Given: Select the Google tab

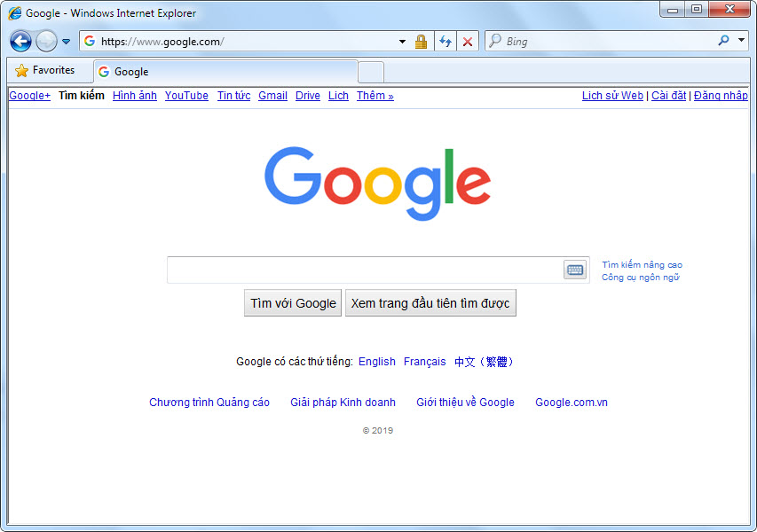Looking at the screenshot, I should 226,72.
